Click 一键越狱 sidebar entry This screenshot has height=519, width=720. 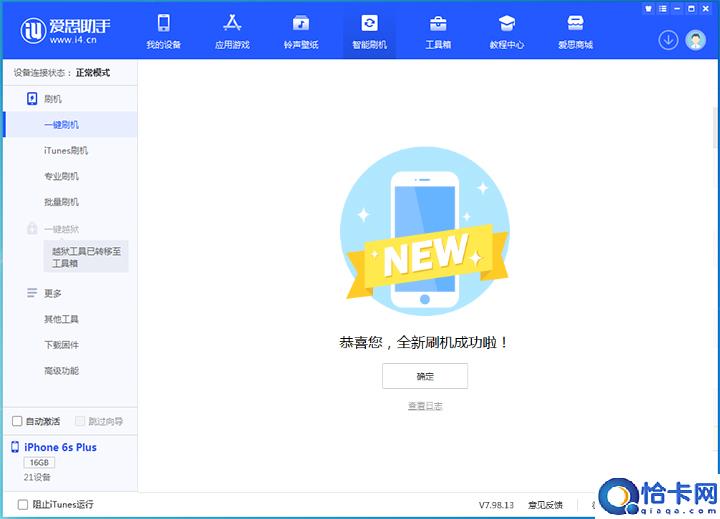tap(62, 229)
